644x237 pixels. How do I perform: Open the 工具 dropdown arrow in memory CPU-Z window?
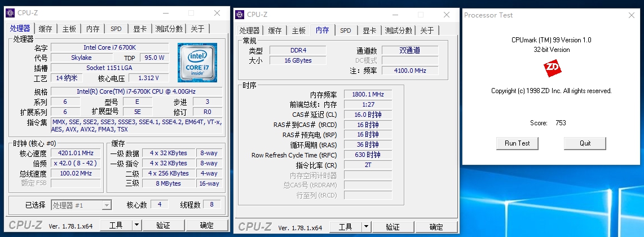click(x=367, y=227)
